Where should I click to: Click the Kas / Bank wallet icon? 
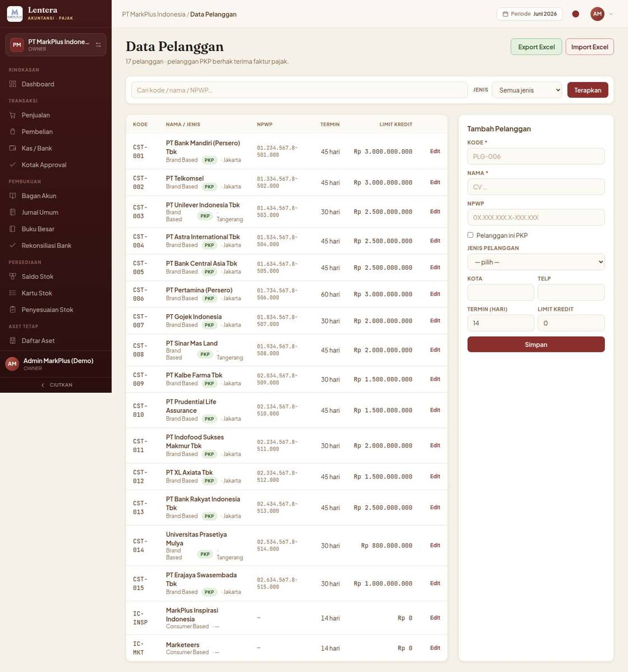coord(12,148)
